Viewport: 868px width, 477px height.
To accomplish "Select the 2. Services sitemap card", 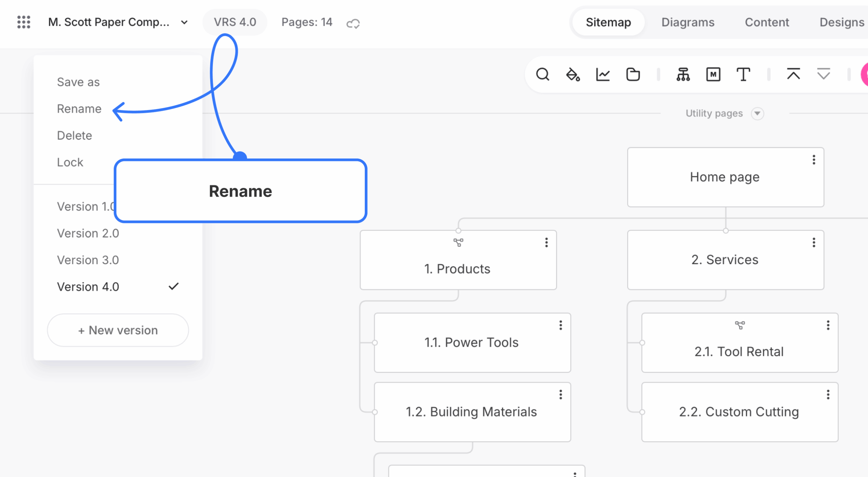I will click(x=726, y=260).
